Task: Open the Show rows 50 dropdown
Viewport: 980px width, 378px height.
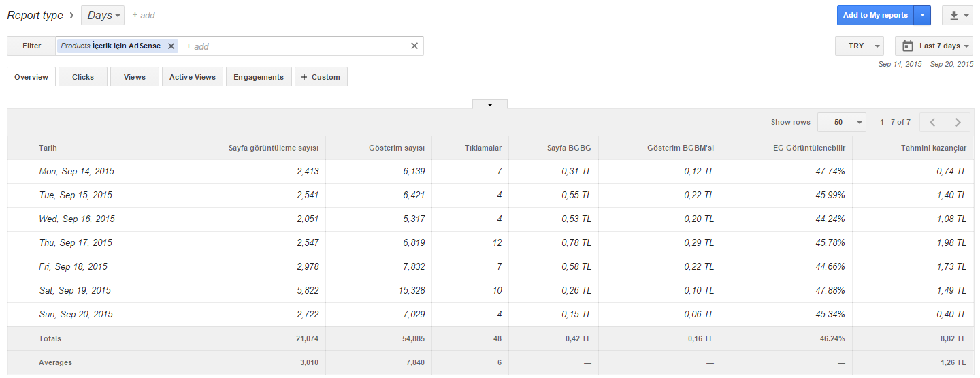Action: pyautogui.click(x=842, y=122)
